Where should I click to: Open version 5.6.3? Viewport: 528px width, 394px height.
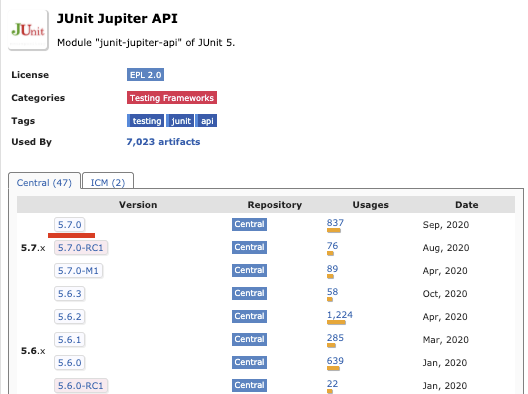[69, 294]
